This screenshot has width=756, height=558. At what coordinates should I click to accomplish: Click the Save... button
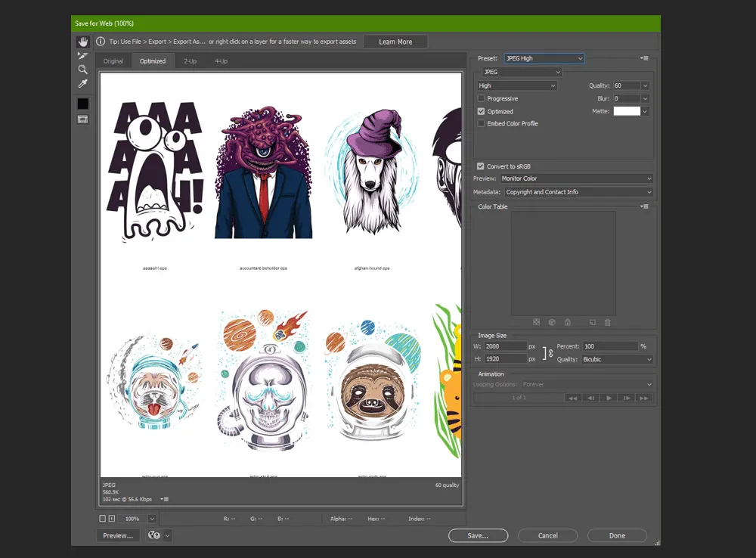tap(478, 535)
